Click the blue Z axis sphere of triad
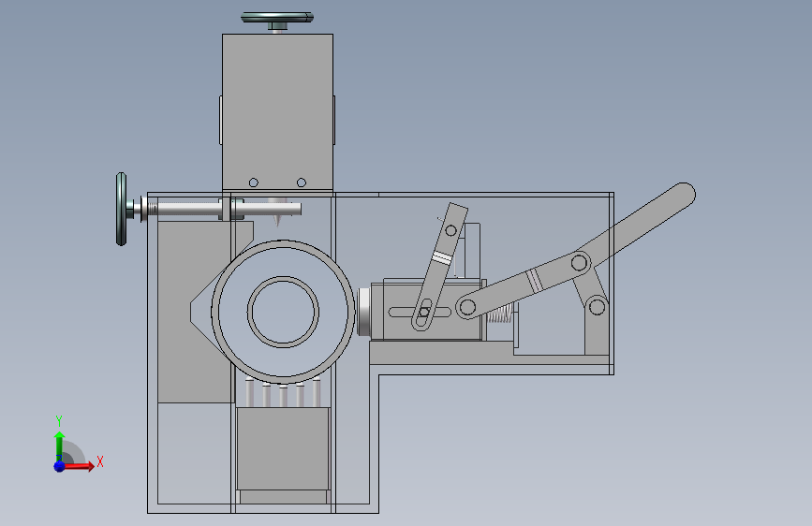Screen dimensions: 812x526 [x=59, y=466]
